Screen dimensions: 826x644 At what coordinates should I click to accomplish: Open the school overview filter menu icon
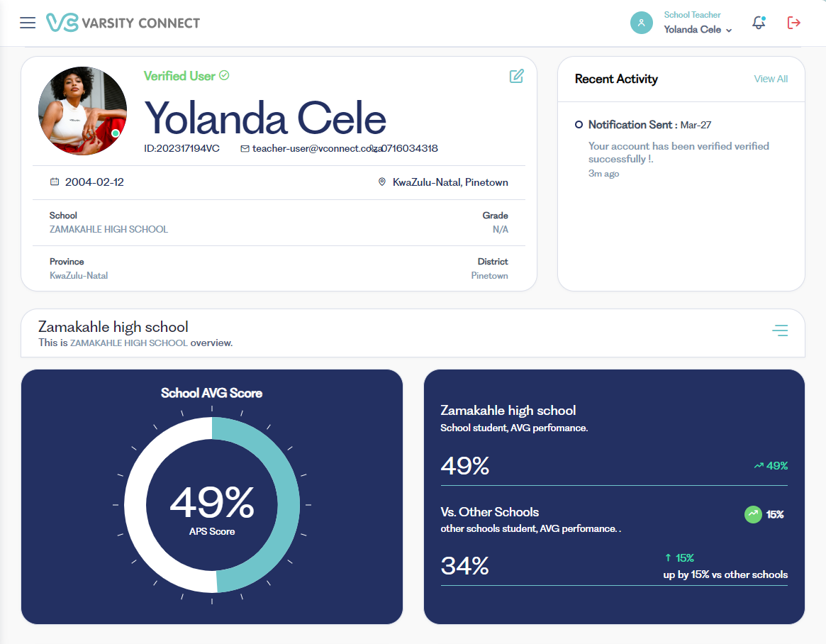click(x=780, y=331)
